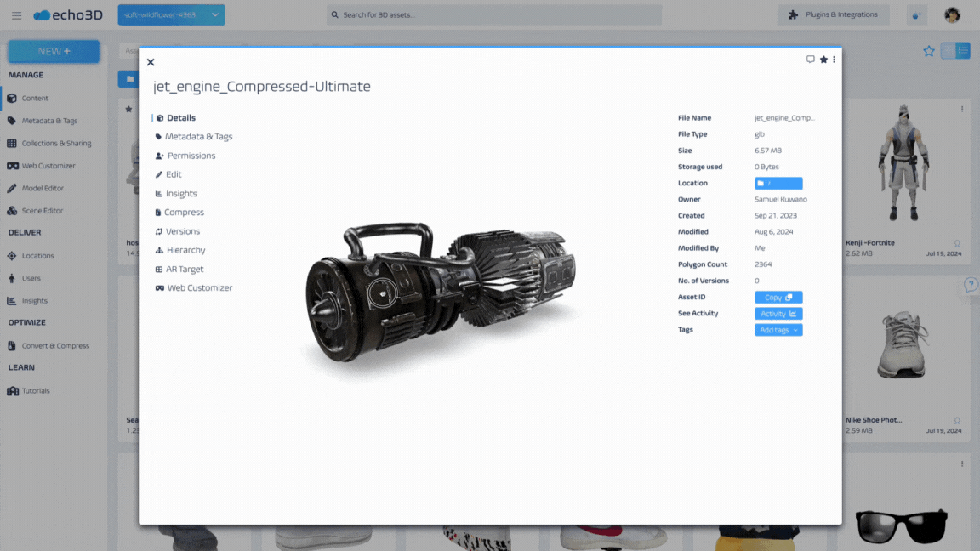Click the comment bubble icon in the modal
Image resolution: width=980 pixels, height=551 pixels.
point(810,60)
